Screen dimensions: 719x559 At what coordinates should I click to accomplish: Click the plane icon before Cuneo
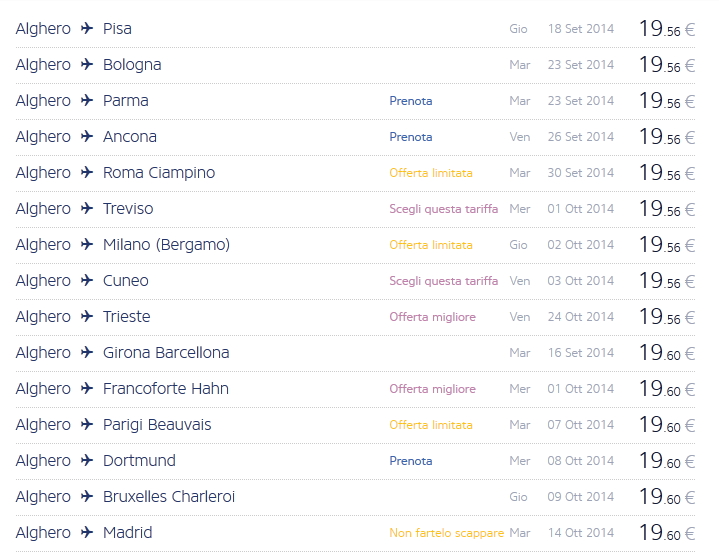87,281
